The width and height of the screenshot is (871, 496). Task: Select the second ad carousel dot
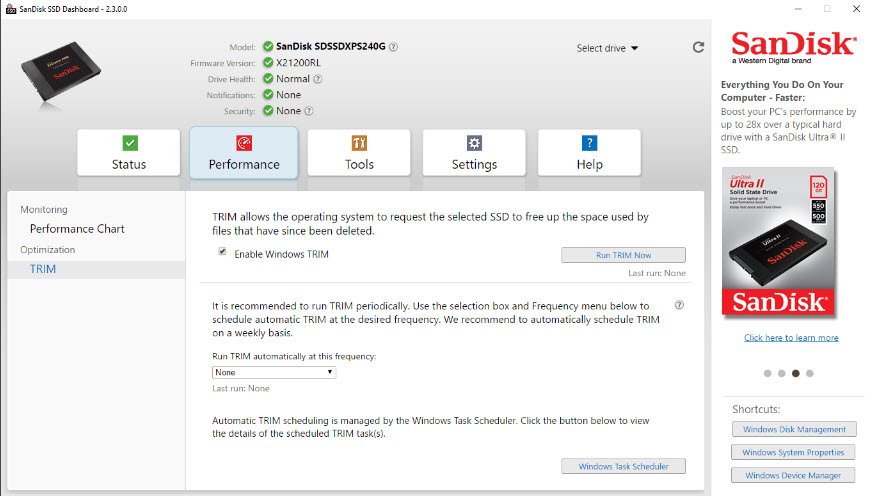coord(782,373)
